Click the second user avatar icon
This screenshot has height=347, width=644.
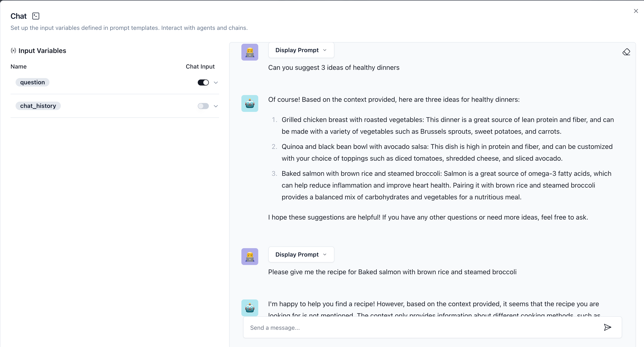(x=250, y=257)
